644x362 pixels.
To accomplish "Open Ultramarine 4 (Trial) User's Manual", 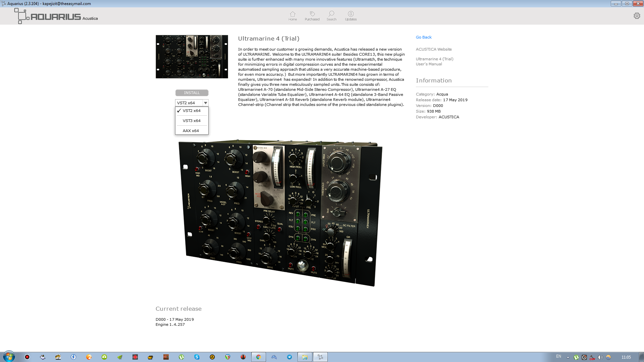I will tap(434, 61).
